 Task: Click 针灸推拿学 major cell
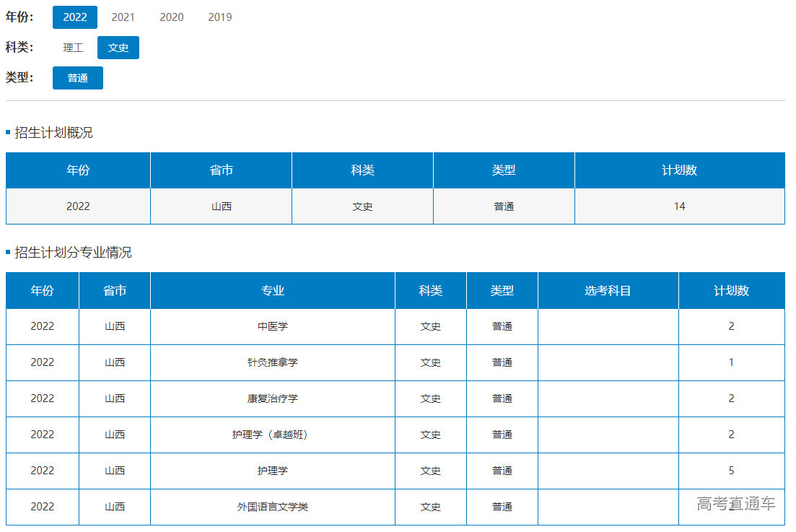pyautogui.click(x=273, y=362)
